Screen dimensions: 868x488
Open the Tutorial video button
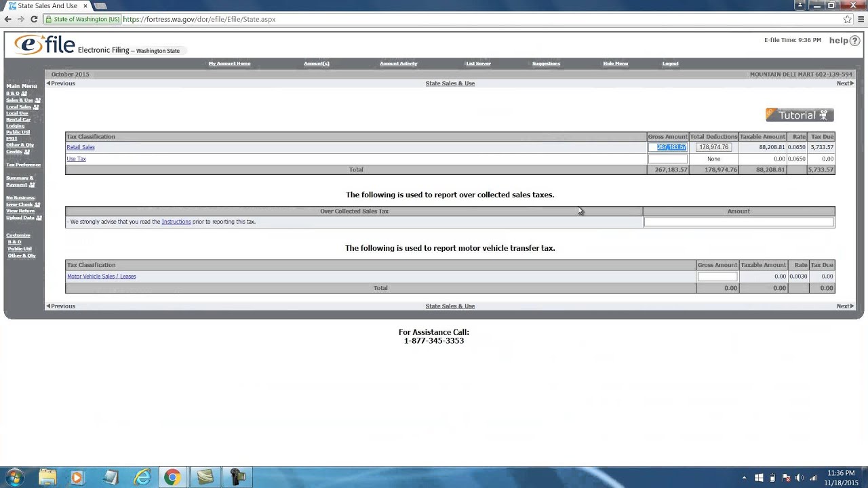click(800, 115)
